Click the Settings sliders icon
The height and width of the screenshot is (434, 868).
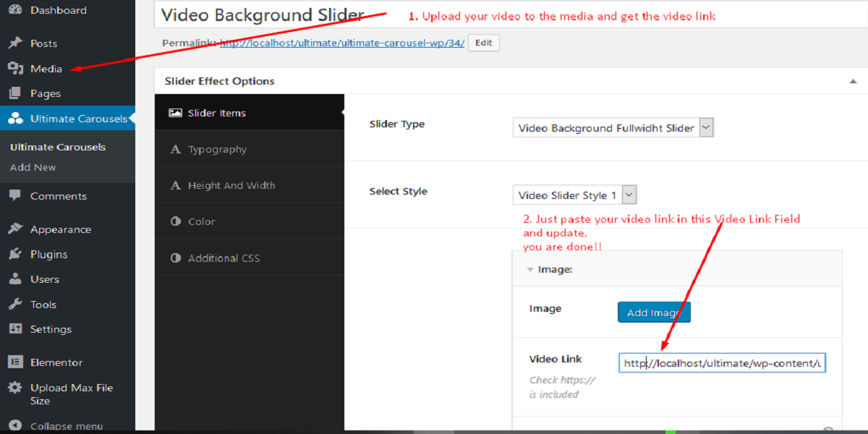point(15,329)
